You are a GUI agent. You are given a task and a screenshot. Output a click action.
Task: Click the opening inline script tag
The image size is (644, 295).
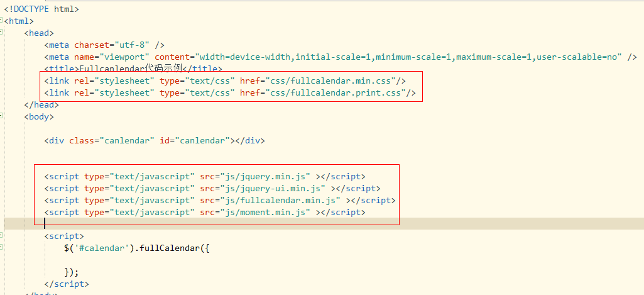[64, 236]
